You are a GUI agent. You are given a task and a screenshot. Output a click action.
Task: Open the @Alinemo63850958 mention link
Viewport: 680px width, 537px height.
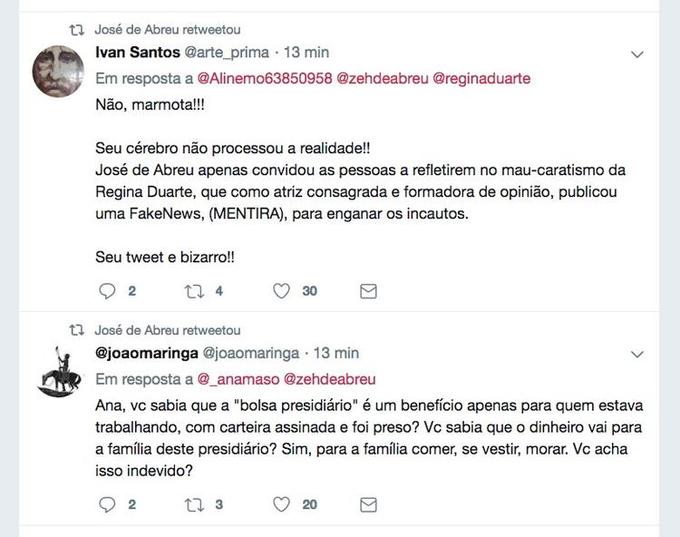pyautogui.click(x=267, y=78)
